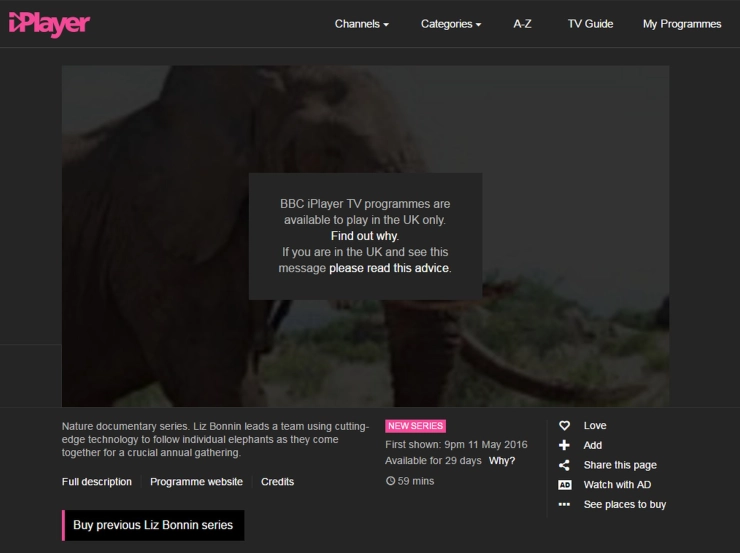The image size is (740, 553).
Task: Click the plus Add icon
Action: tap(564, 445)
